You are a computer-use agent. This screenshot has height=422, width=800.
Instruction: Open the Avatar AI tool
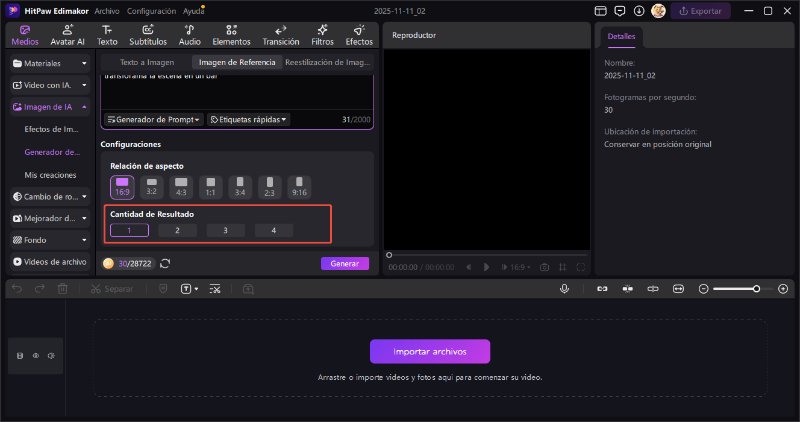coord(67,35)
